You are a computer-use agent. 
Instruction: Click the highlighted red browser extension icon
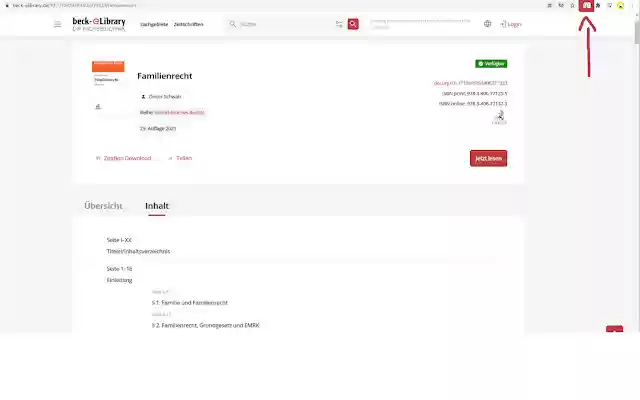tap(587, 5)
